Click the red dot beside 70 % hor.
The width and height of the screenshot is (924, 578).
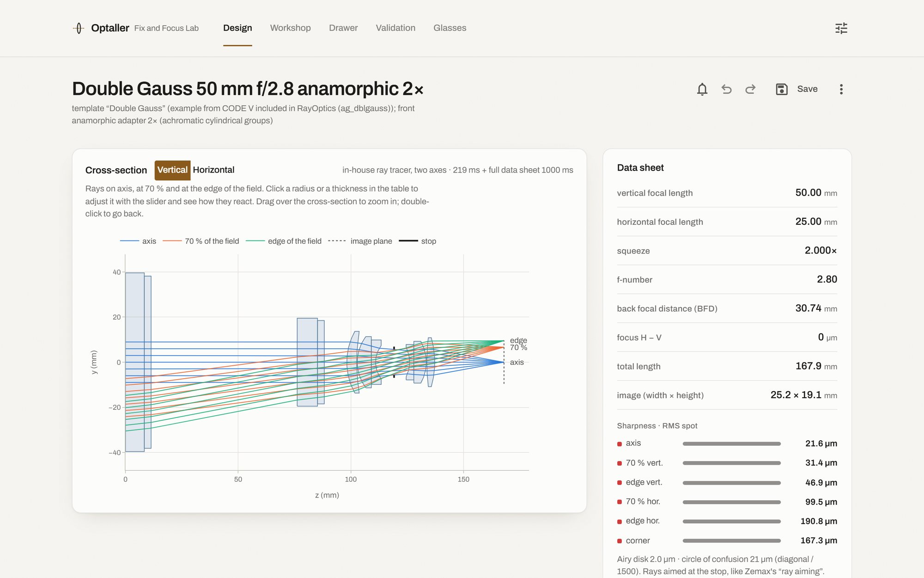620,502
